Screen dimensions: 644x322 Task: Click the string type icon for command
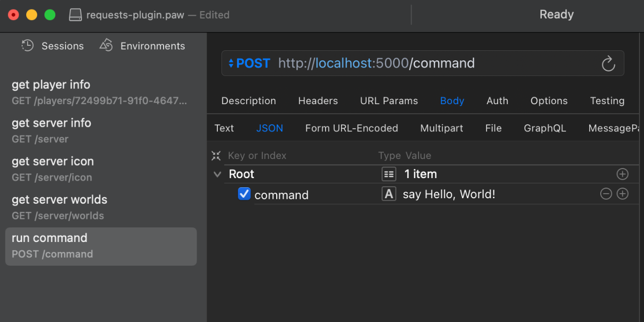pos(389,194)
